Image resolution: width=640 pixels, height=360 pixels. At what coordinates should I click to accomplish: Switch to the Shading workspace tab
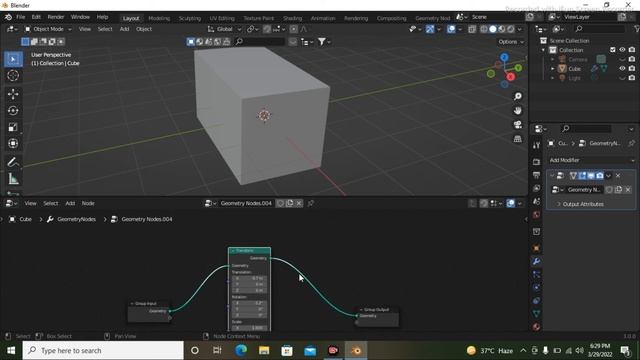[293, 18]
